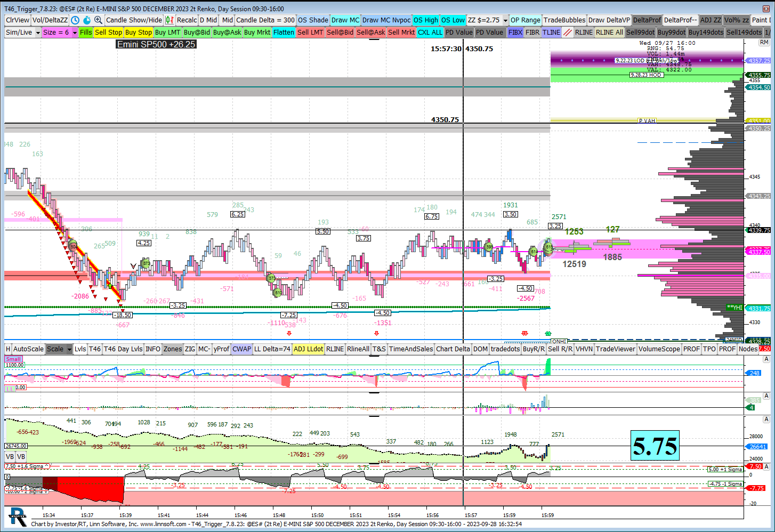775x532 pixels.
Task: Click the clock icon in the top toolbar
Action: 75,20
